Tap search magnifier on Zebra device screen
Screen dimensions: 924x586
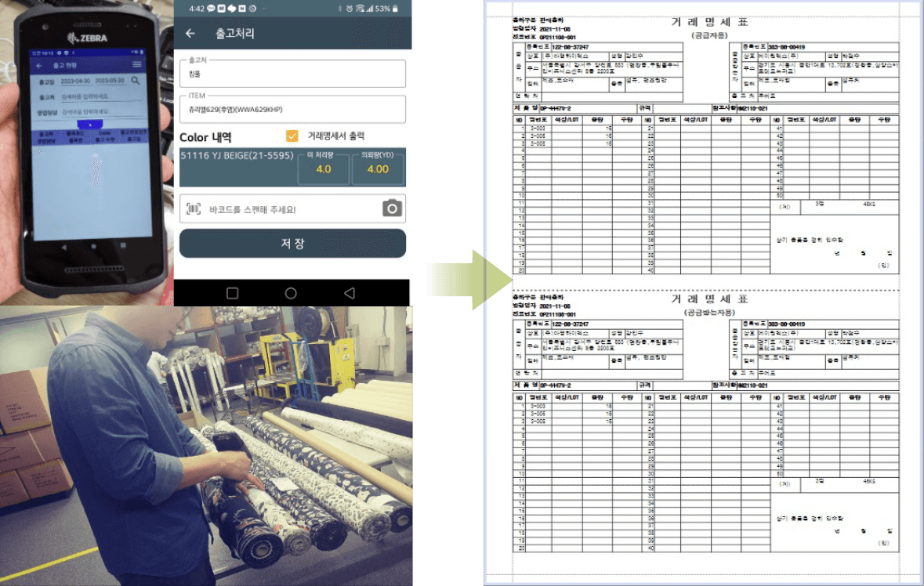(x=136, y=81)
